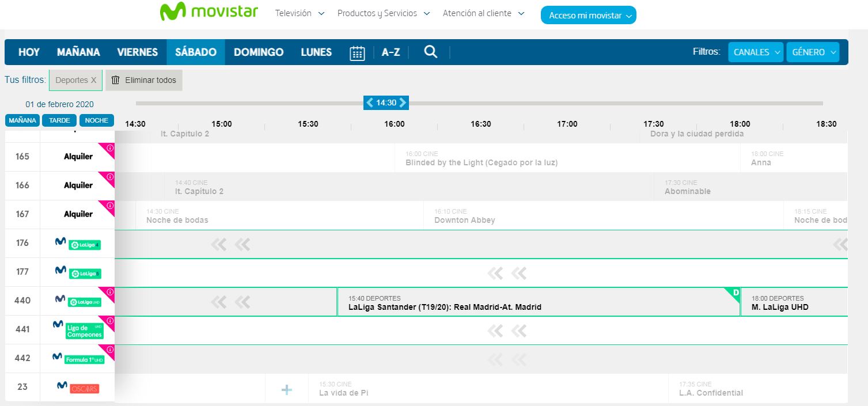The height and width of the screenshot is (406, 868).
Task: Open the calendar date picker icon
Action: [x=357, y=52]
